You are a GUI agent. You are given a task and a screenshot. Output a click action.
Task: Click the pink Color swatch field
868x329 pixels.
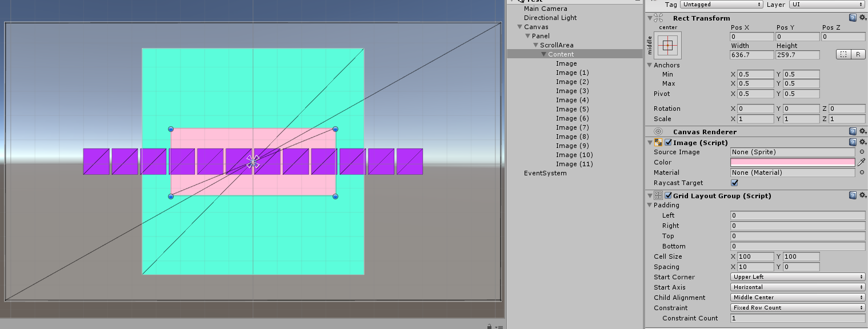click(793, 162)
